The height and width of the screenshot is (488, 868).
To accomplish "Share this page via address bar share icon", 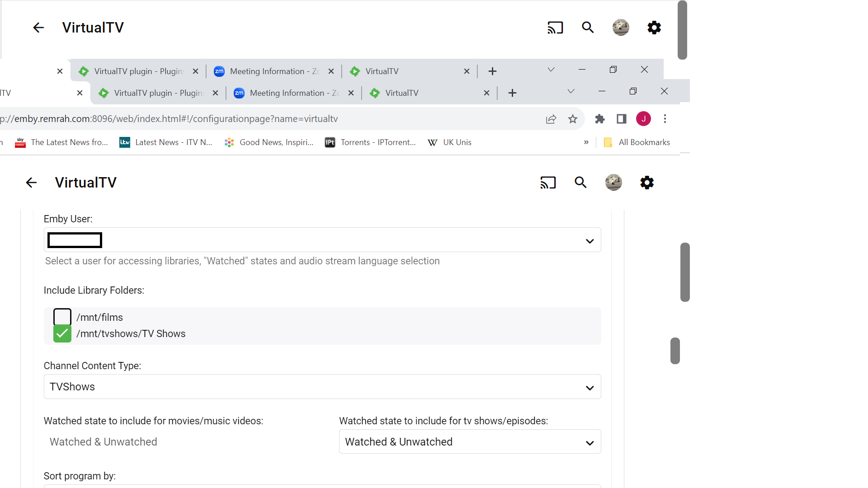I will [551, 119].
